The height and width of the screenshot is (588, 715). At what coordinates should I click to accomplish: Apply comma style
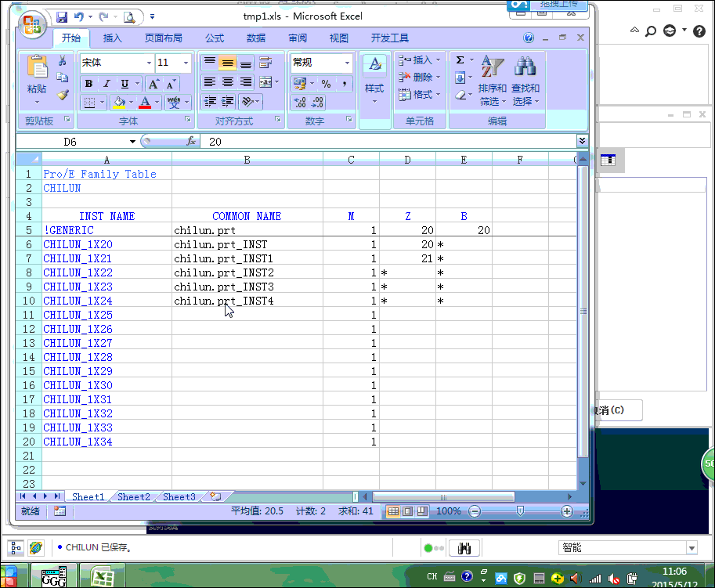[345, 84]
